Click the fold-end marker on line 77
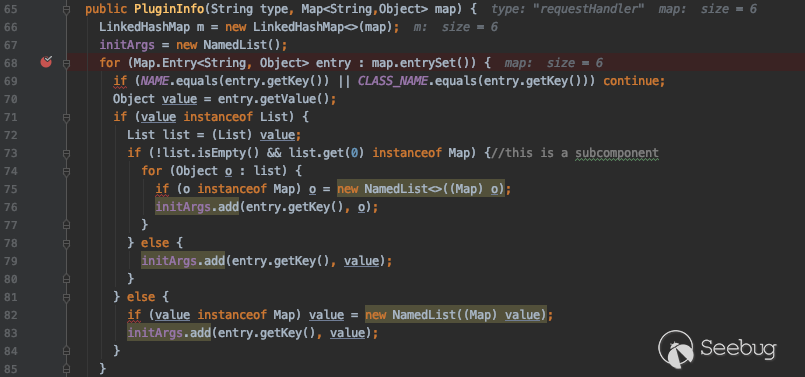 [66, 225]
